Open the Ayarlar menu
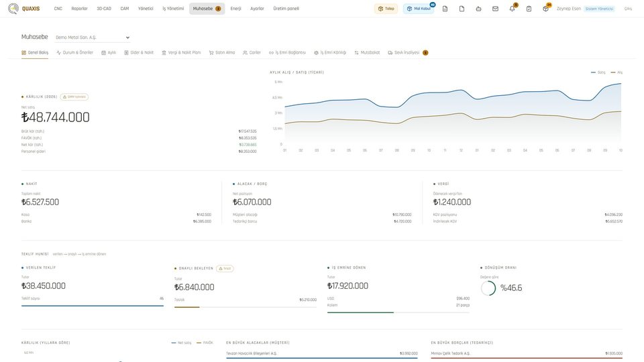 point(257,9)
